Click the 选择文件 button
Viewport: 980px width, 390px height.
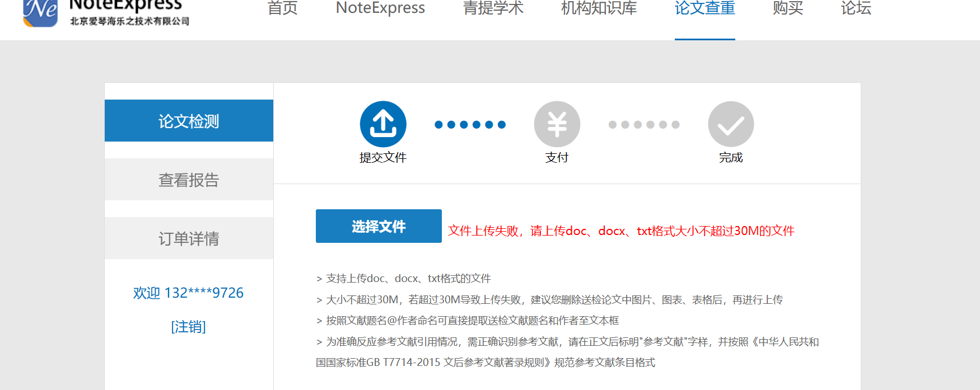(379, 226)
